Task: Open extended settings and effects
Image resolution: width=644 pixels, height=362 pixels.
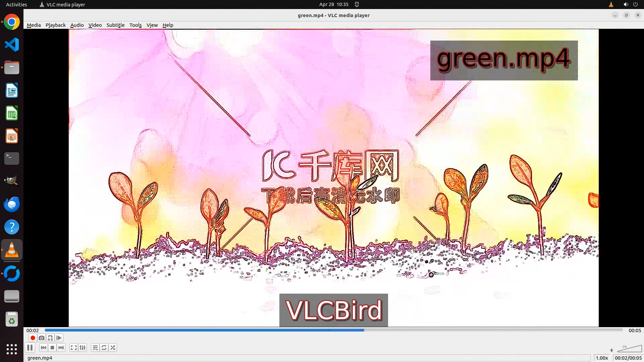Action: click(83, 348)
